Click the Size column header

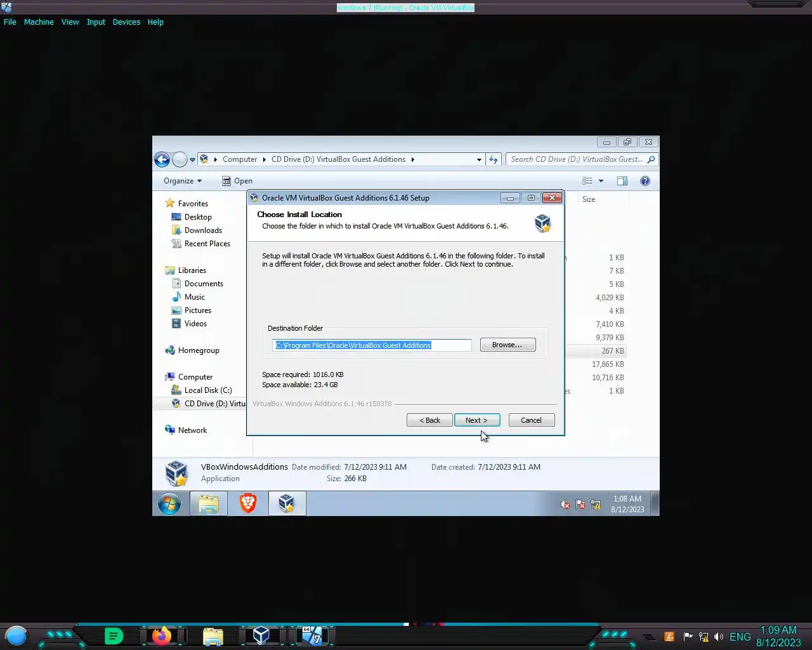589,199
